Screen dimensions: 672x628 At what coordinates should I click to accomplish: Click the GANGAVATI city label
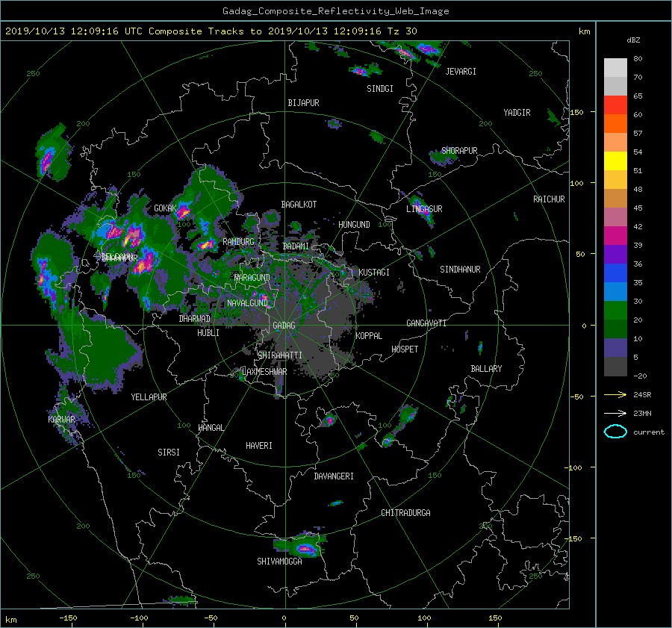pyautogui.click(x=426, y=323)
